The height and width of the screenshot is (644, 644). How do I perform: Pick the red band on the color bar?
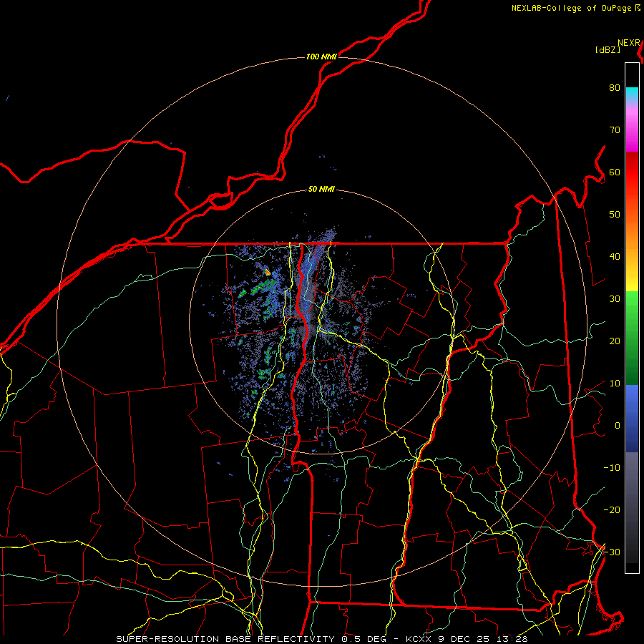coord(632,172)
